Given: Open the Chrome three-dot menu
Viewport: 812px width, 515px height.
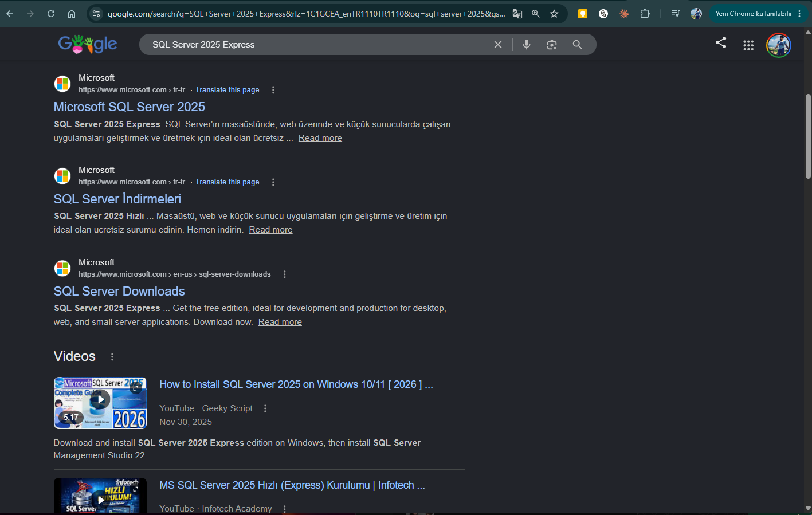Looking at the screenshot, I should [799, 14].
